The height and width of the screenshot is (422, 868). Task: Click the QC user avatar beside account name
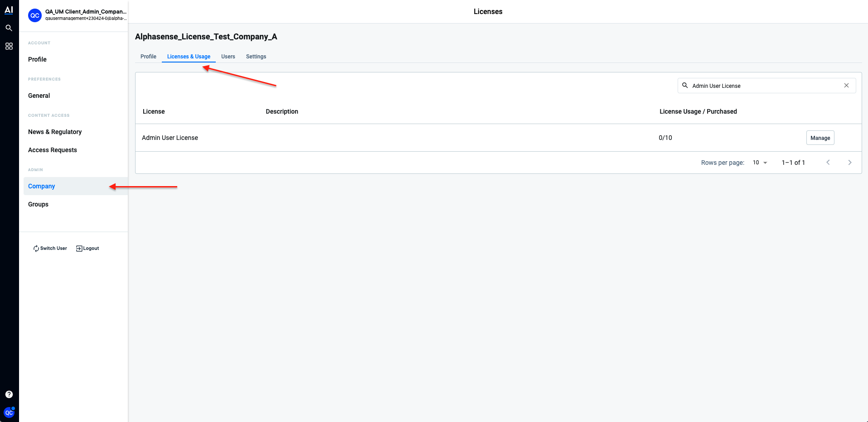tap(35, 15)
